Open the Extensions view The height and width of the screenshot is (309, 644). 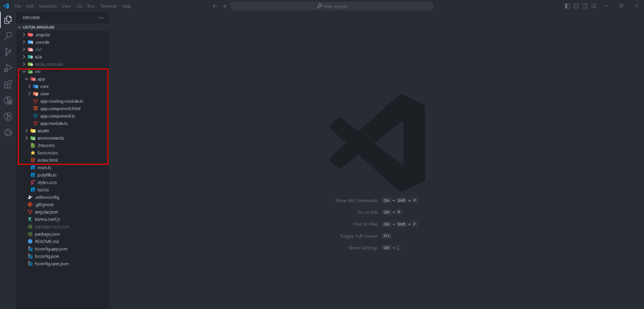coord(8,84)
